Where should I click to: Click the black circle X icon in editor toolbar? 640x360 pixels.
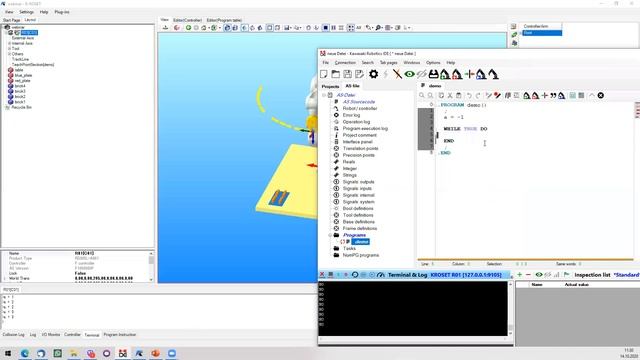click(601, 96)
